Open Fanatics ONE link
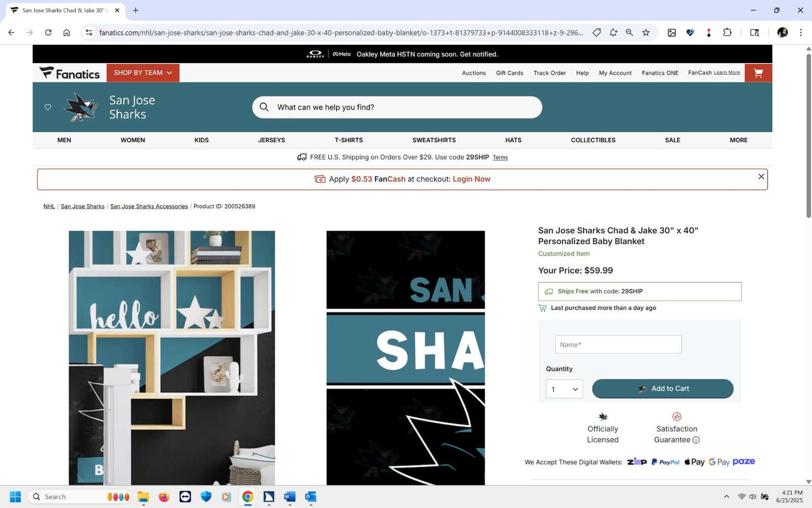 (x=660, y=73)
